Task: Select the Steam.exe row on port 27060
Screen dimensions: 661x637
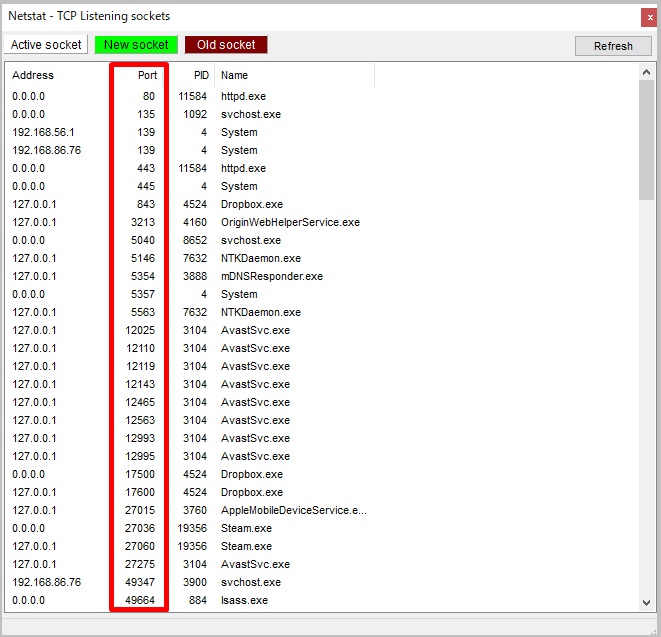Action: click(190, 546)
